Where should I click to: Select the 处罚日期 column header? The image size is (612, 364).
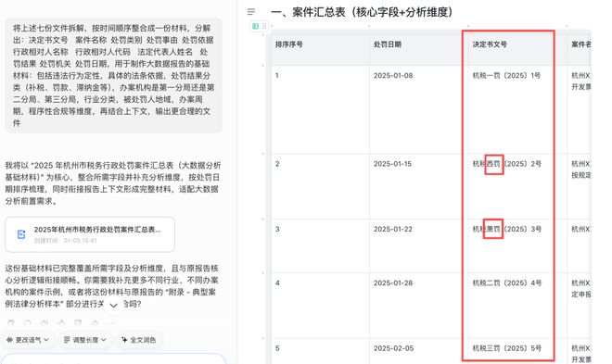388,44
